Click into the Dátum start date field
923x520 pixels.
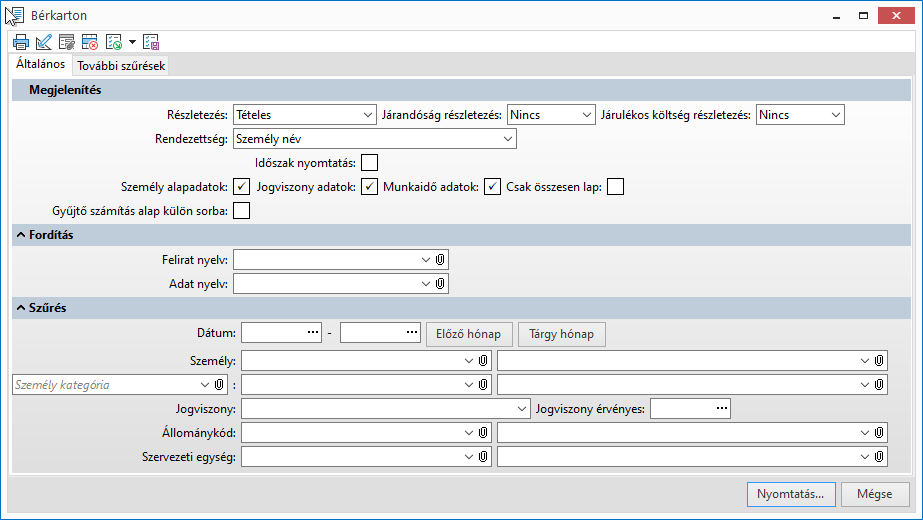[x=272, y=333]
